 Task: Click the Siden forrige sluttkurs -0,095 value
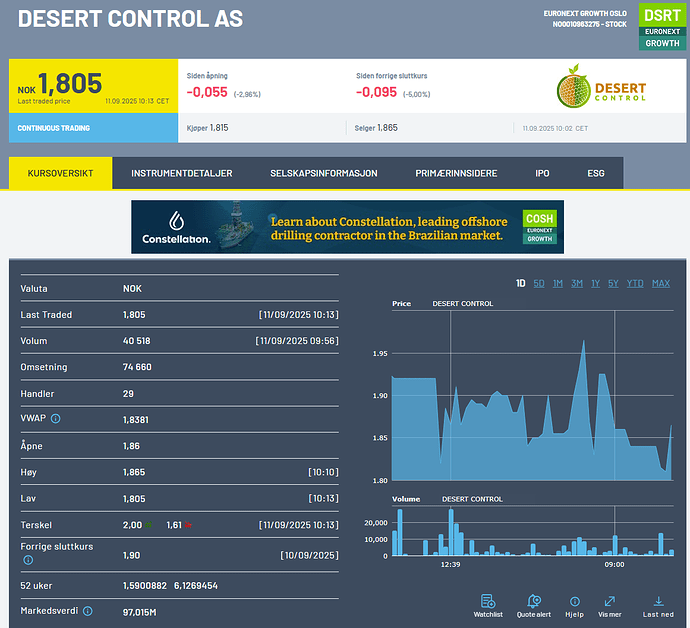pyautogui.click(x=376, y=92)
